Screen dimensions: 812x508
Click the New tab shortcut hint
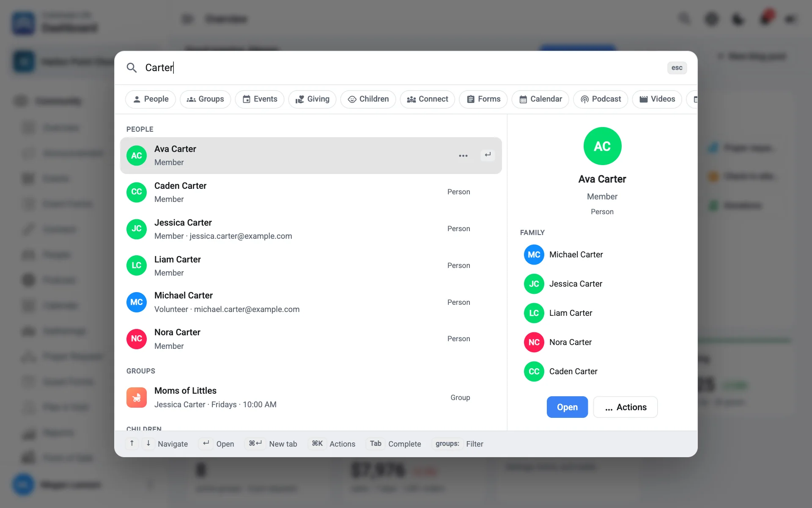271,444
